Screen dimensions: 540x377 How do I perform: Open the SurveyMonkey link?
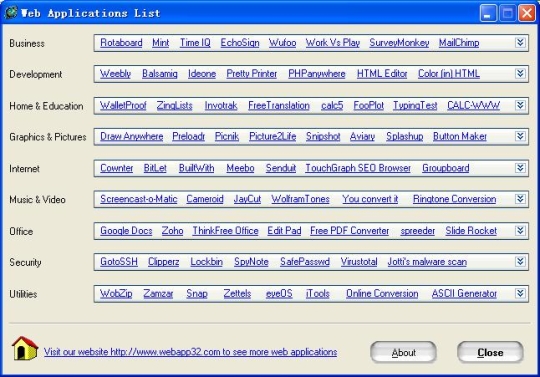pos(399,43)
